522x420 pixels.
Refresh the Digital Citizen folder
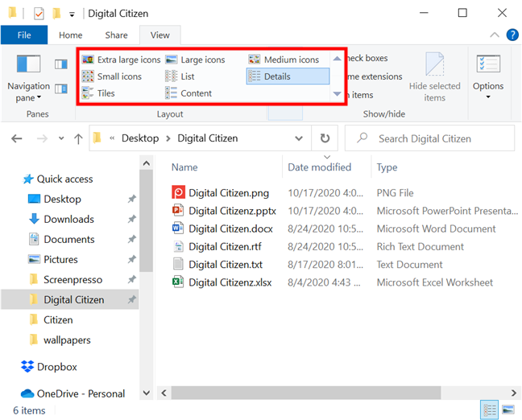tap(325, 138)
